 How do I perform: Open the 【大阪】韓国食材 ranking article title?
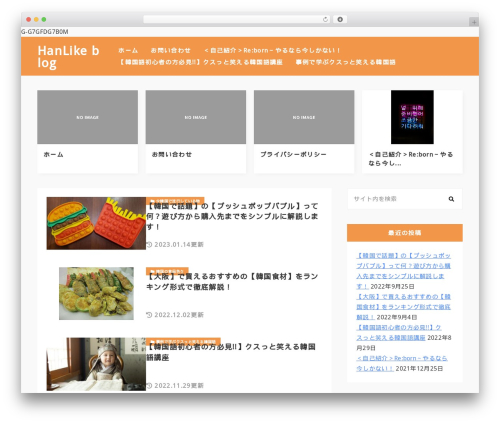click(x=232, y=282)
